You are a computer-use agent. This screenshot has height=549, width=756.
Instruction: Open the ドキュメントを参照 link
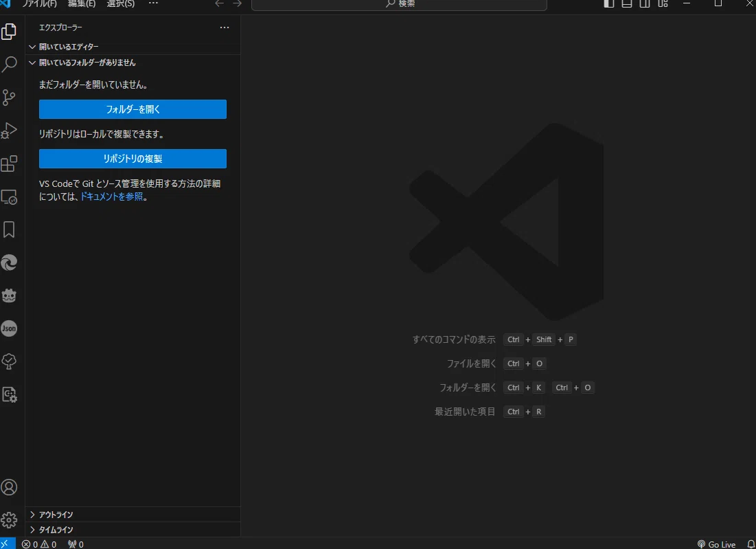pyautogui.click(x=111, y=197)
